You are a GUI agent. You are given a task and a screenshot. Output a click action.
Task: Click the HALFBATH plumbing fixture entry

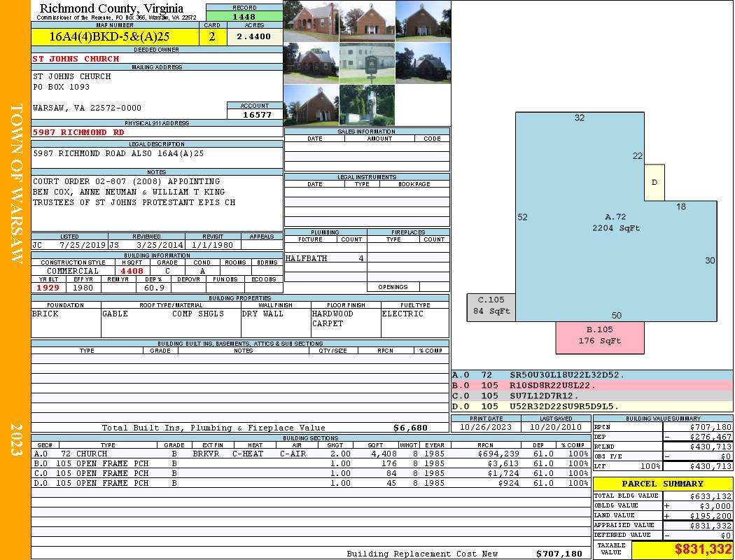(306, 258)
